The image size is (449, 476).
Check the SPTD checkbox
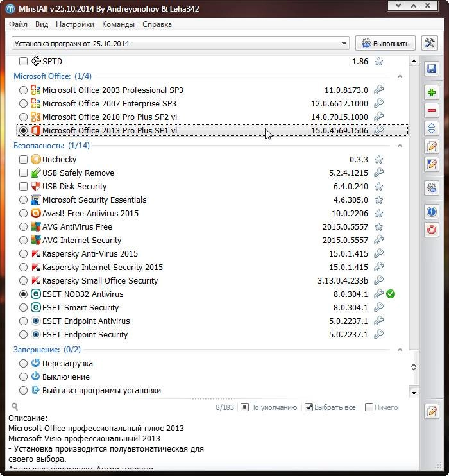pos(23,62)
